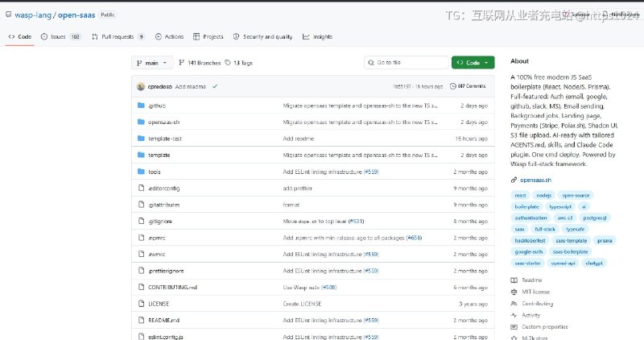Open the Security and quality tab
This screenshot has height=340, width=644.
pos(263,36)
